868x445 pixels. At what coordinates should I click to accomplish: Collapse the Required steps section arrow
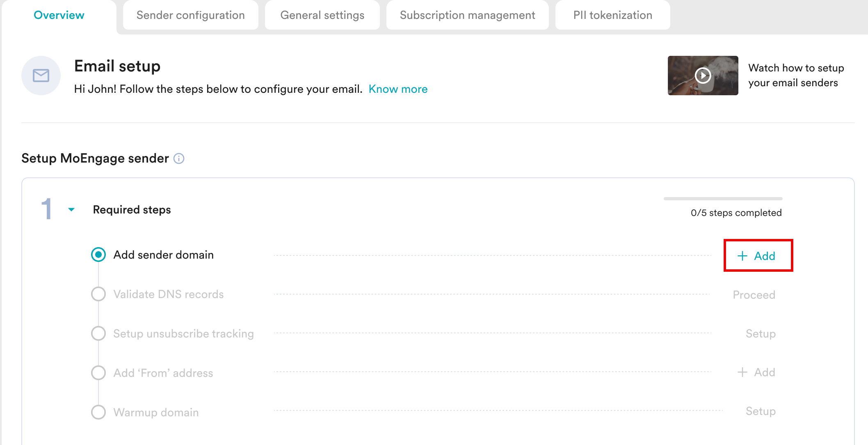(x=71, y=210)
